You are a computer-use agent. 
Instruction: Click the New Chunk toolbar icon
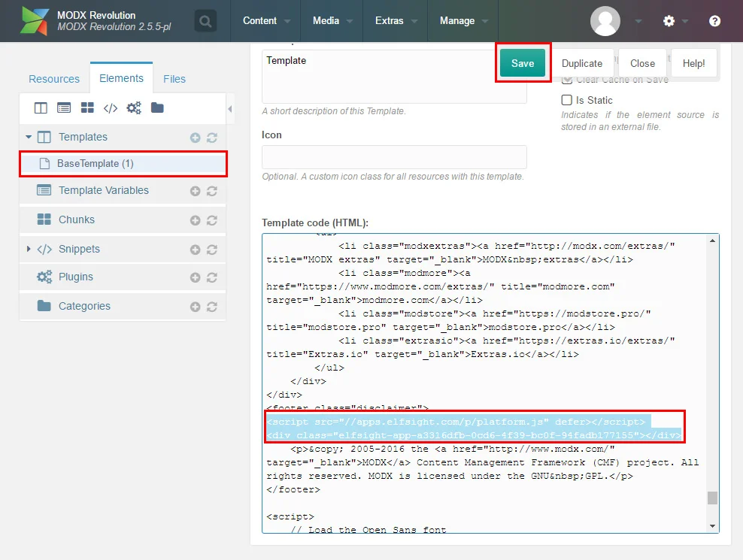[87, 108]
